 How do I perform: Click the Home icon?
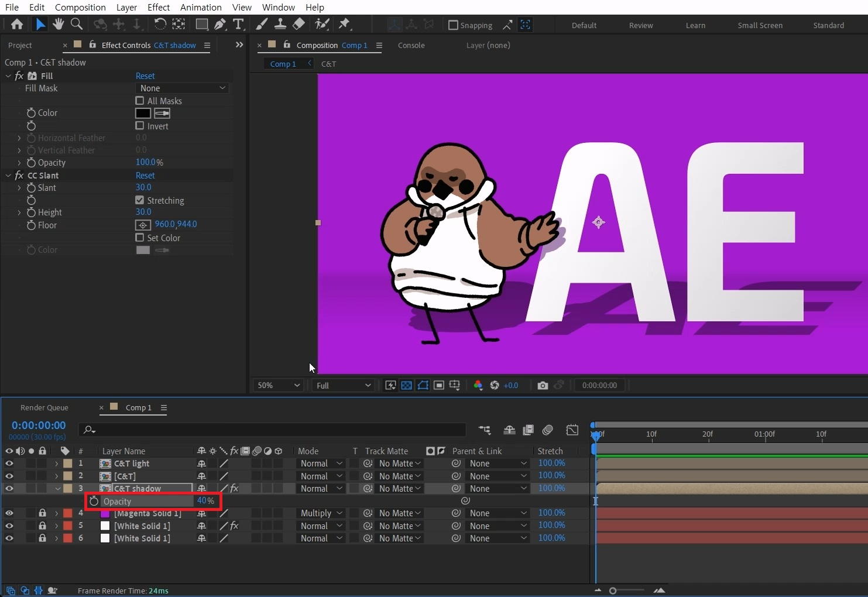coord(17,24)
